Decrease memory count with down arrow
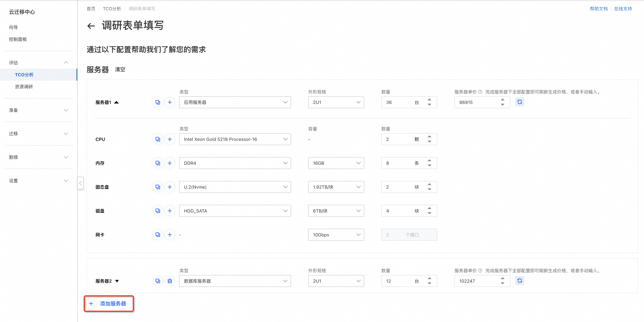The height and width of the screenshot is (322, 644). (429, 165)
